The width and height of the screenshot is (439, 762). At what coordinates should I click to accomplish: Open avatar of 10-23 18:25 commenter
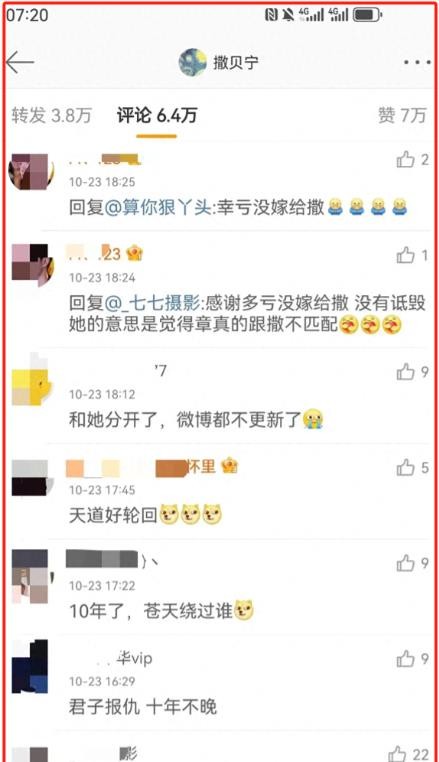point(30,172)
